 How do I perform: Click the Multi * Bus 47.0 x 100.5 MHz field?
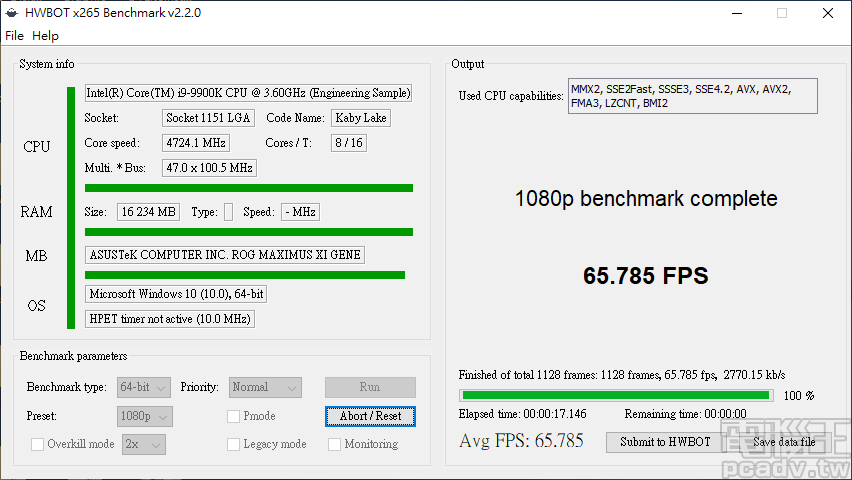pos(209,168)
